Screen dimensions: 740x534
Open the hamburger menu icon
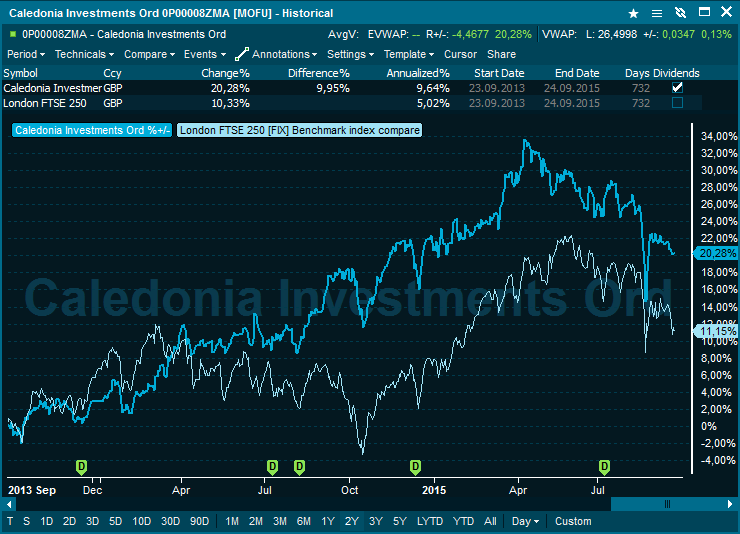656,13
